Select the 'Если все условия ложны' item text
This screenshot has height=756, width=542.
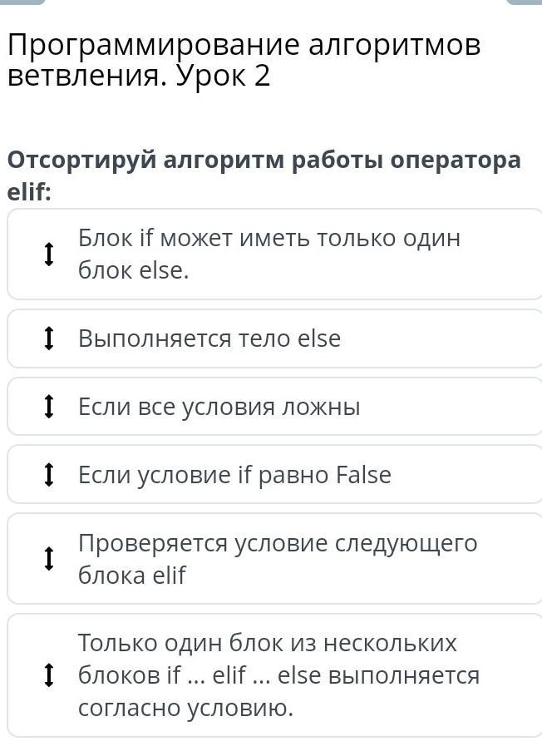pos(219,407)
